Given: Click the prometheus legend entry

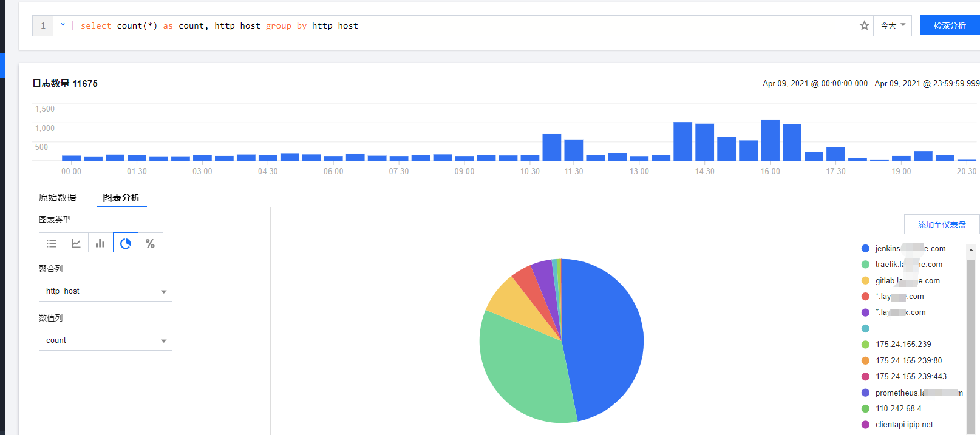Looking at the screenshot, I should pos(912,393).
